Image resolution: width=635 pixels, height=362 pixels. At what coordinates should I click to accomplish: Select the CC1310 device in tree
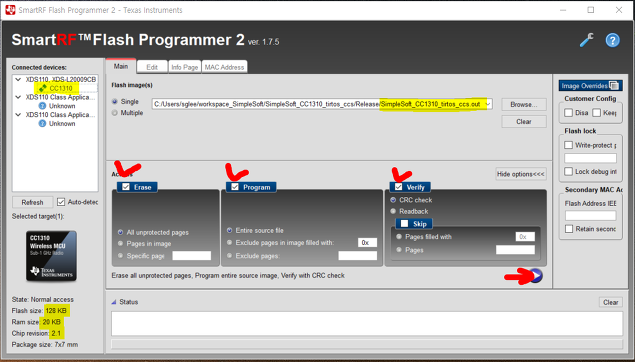pos(60,88)
